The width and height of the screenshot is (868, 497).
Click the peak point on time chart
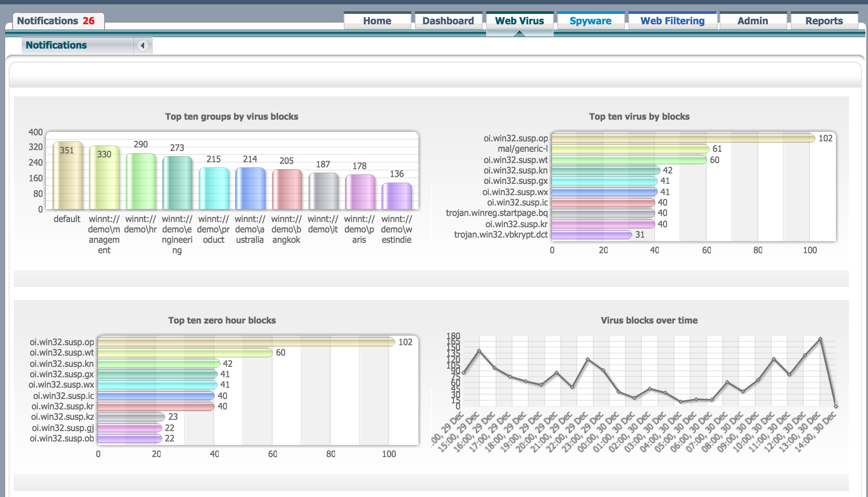tap(820, 339)
